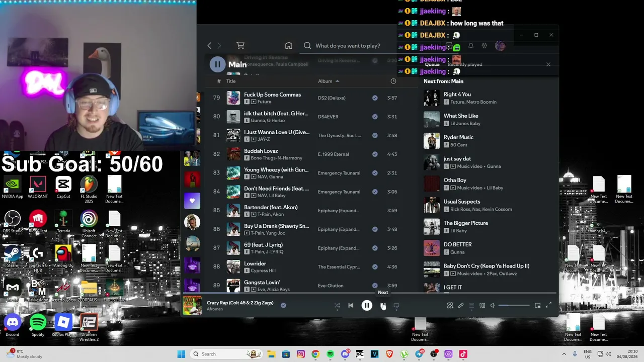
Task: Open the Windows Start menu
Action: point(181,354)
